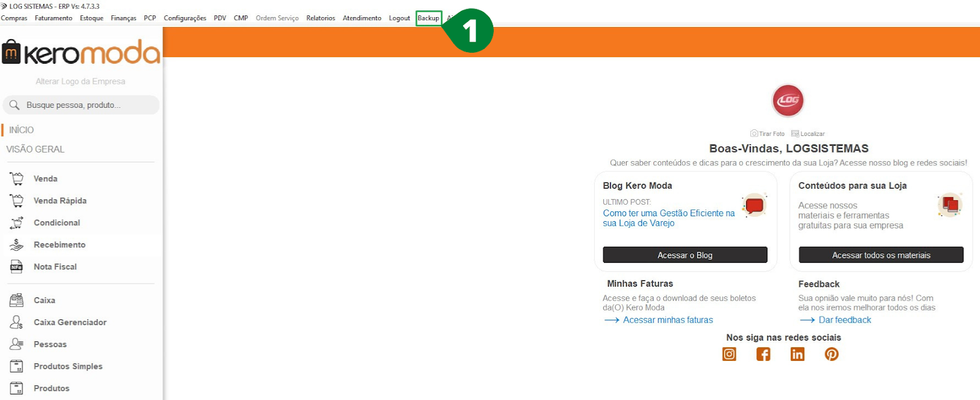
Task: Open Produtos Simples from the sidebar
Action: (x=68, y=367)
